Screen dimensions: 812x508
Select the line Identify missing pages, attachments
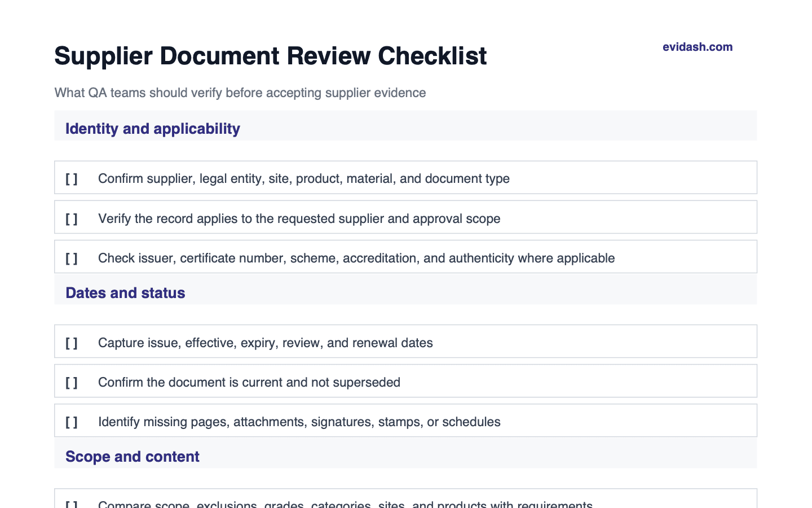click(x=299, y=422)
